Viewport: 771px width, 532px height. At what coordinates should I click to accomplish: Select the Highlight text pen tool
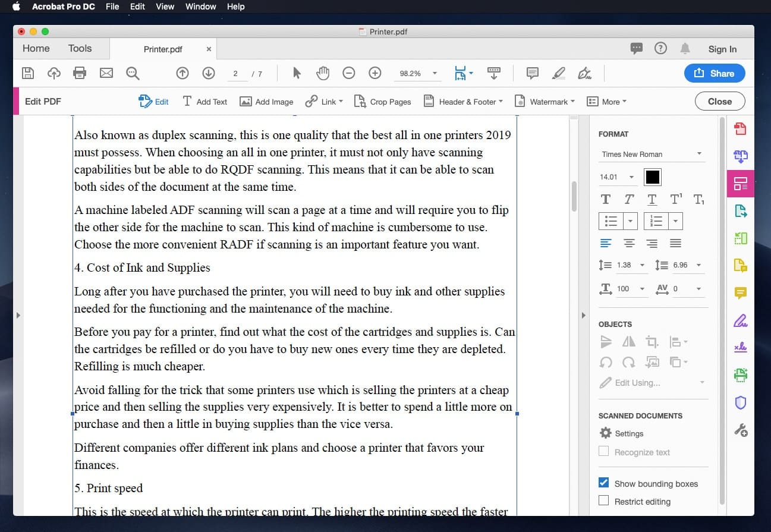point(559,73)
